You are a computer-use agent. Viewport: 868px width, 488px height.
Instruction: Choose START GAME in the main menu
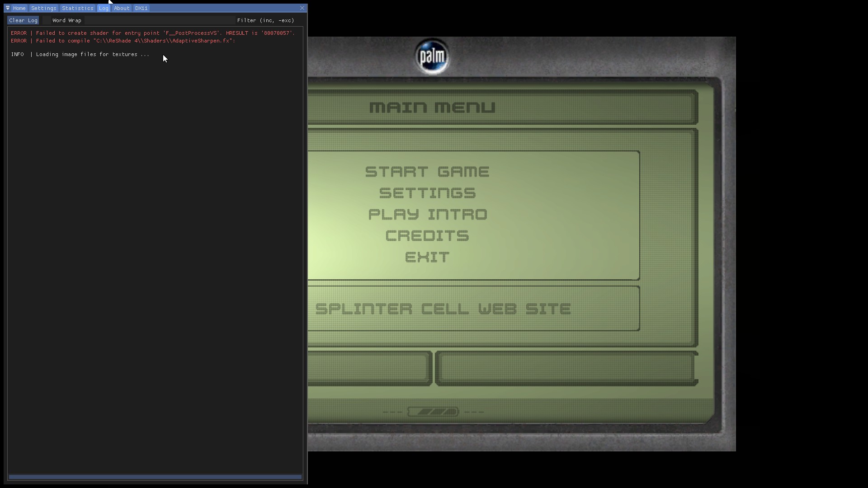(427, 172)
